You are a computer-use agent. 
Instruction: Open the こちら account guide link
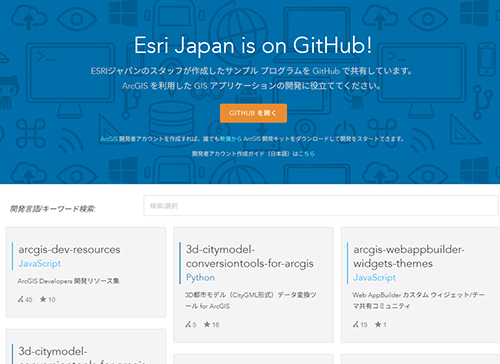[x=306, y=154]
